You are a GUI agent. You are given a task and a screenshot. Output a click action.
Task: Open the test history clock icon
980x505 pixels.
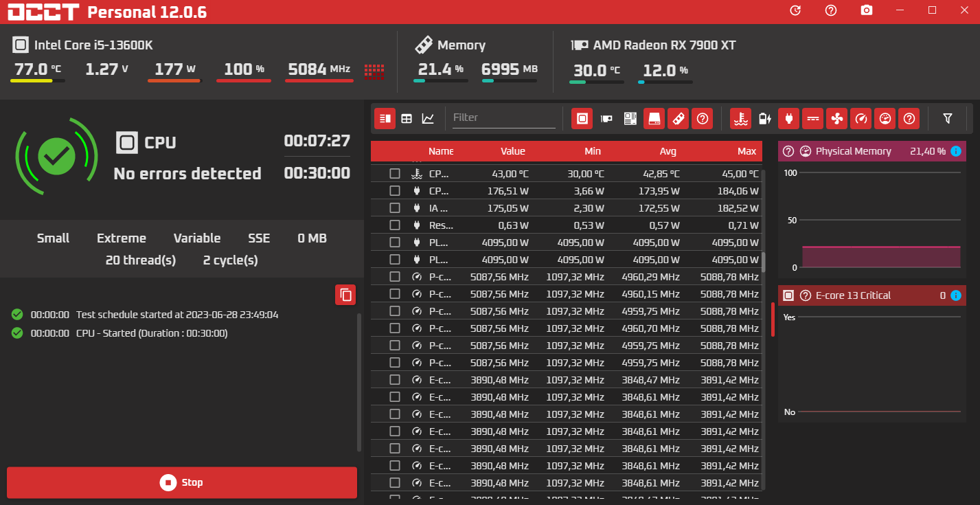(x=795, y=10)
